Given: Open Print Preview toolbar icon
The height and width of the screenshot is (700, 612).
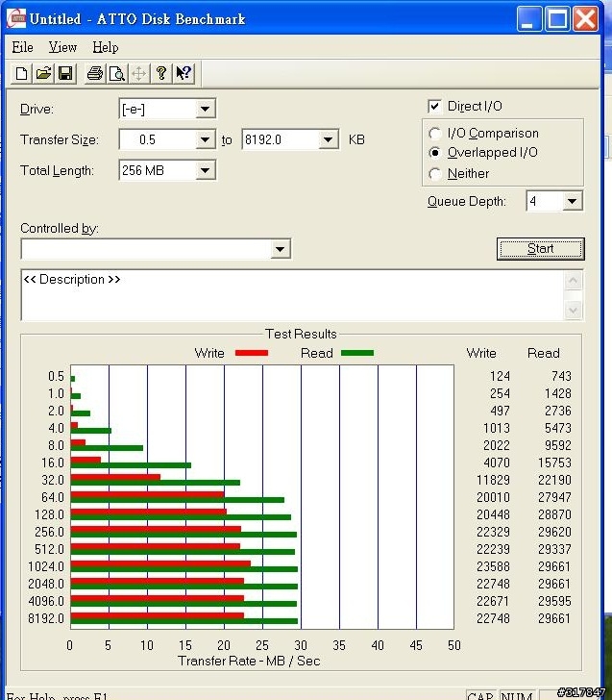Looking at the screenshot, I should tap(117, 73).
